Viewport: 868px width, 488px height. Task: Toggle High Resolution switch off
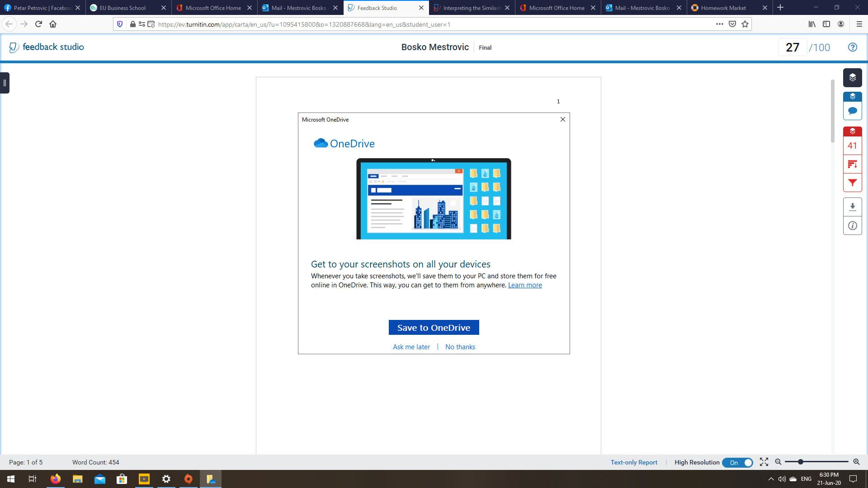pyautogui.click(x=737, y=462)
